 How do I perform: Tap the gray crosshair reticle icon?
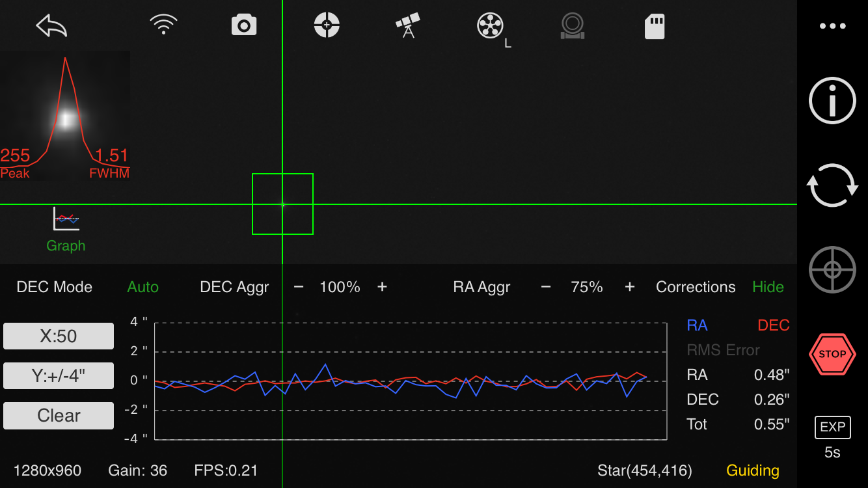tap(832, 270)
